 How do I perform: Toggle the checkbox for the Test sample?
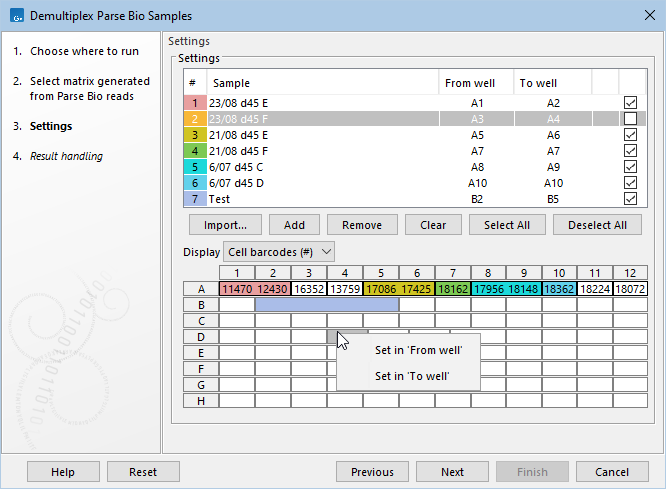630,199
